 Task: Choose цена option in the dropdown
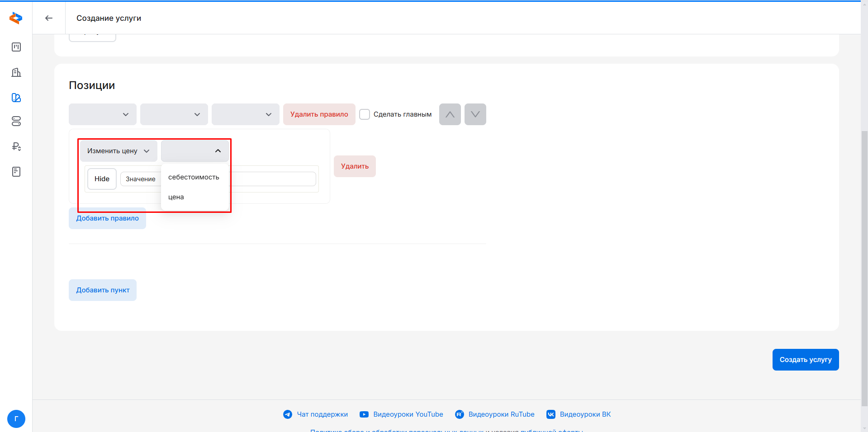click(176, 197)
